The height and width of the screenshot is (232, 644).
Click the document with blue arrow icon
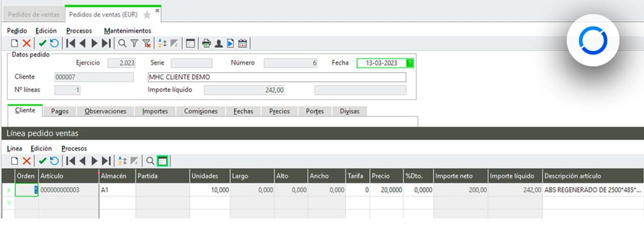pyautogui.click(x=231, y=43)
